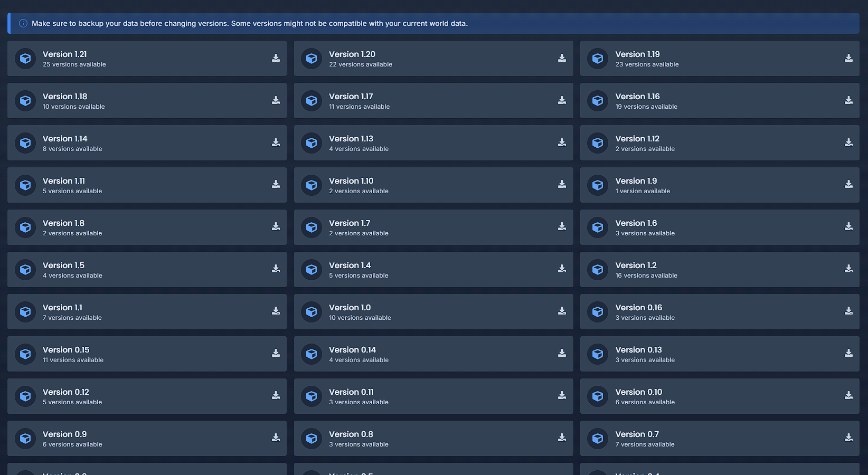The image size is (868, 475).
Task: Click the download icon for Version 1.19
Action: point(848,58)
